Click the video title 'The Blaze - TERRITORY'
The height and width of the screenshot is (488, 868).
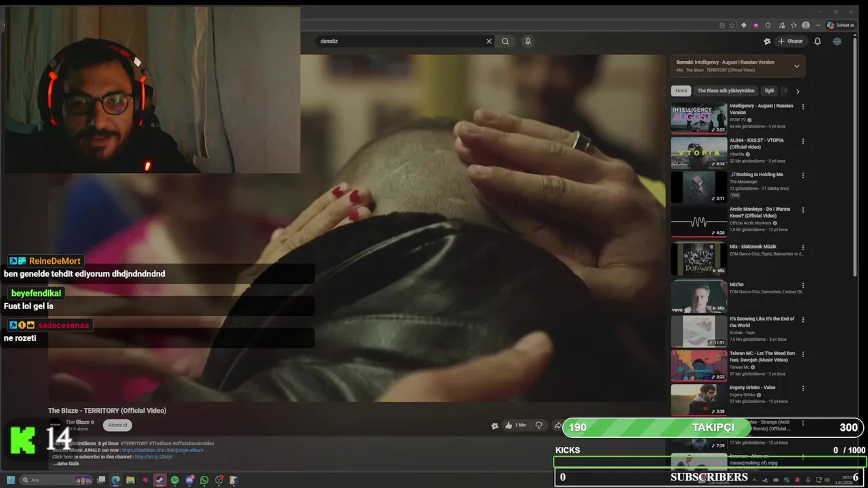point(107,411)
